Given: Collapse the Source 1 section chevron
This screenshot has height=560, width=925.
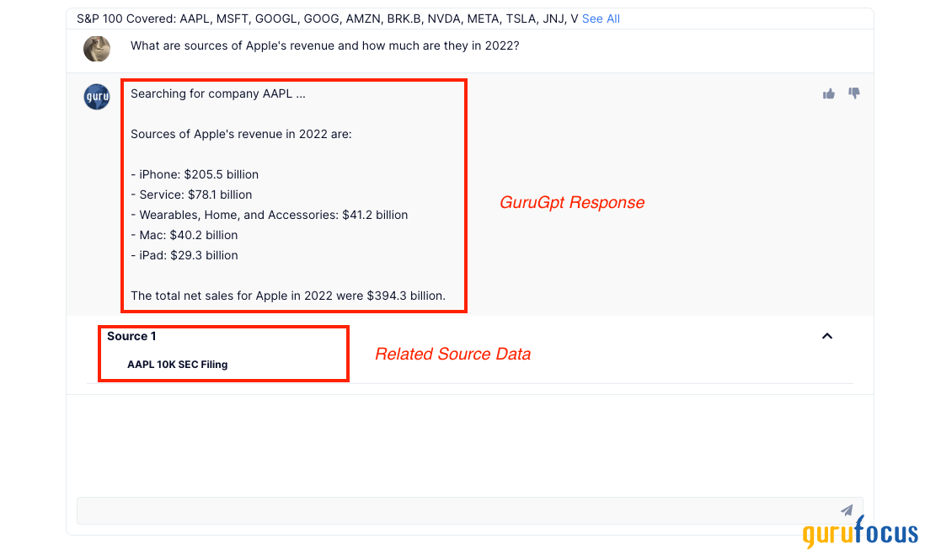Looking at the screenshot, I should pos(827,336).
